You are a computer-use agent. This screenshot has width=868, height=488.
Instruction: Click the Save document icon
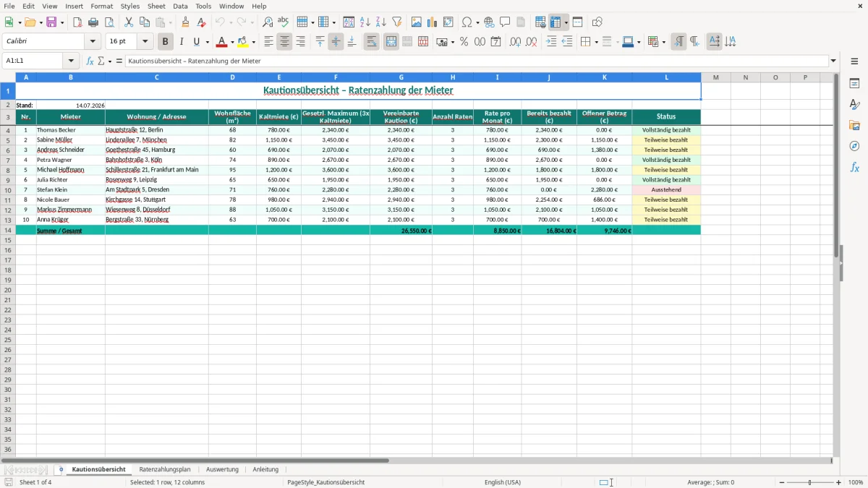click(52, 22)
